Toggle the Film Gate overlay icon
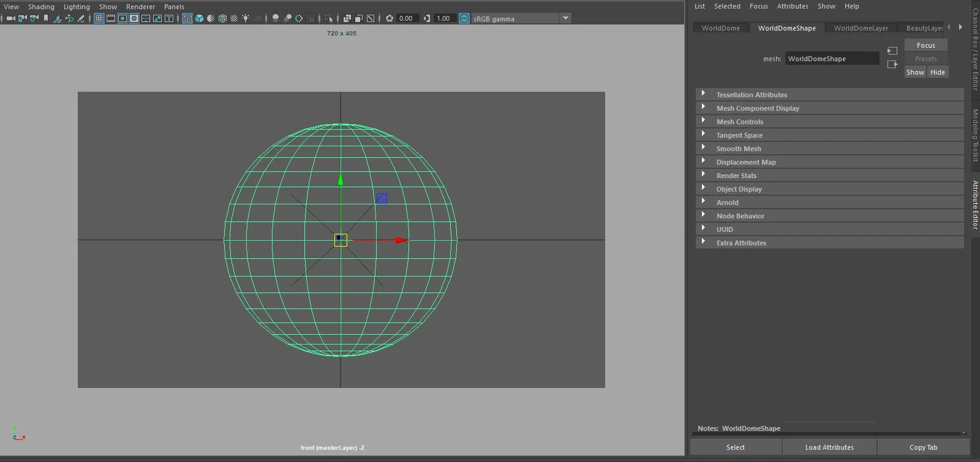 tap(111, 18)
